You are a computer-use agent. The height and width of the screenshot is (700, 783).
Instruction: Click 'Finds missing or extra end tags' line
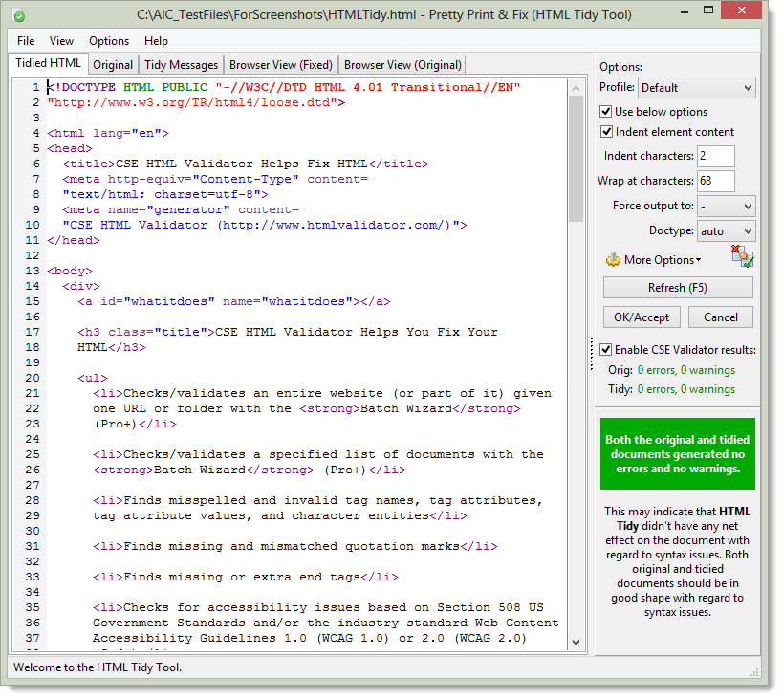pyautogui.click(x=245, y=577)
